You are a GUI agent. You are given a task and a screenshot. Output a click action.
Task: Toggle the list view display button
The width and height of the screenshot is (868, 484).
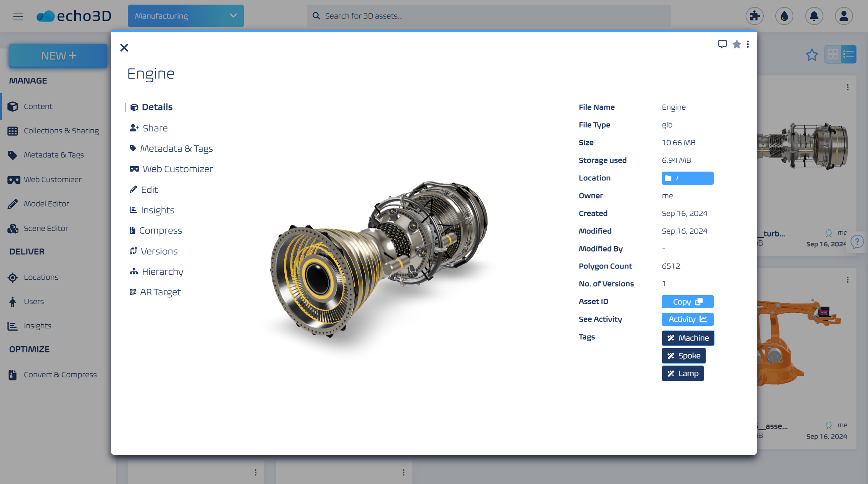(x=849, y=55)
